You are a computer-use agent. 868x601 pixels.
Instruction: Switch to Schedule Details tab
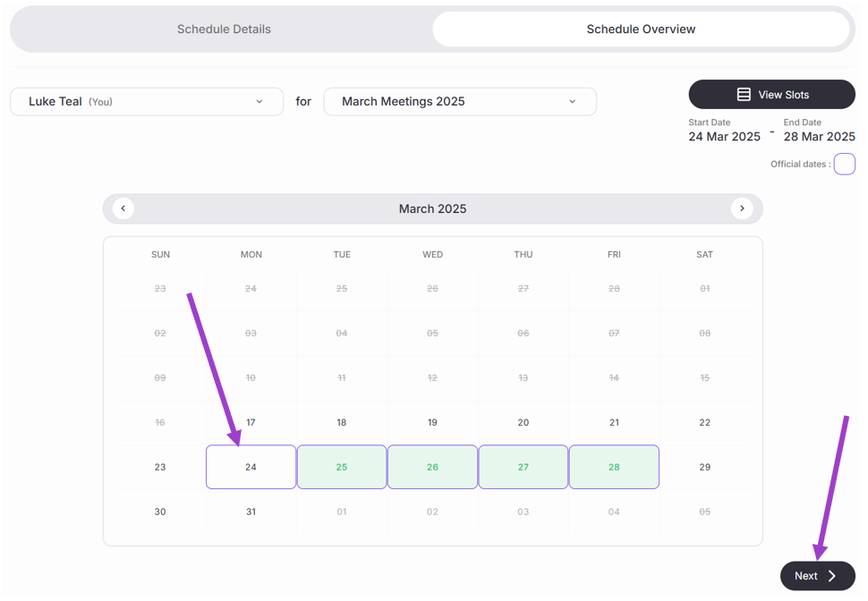[224, 30]
